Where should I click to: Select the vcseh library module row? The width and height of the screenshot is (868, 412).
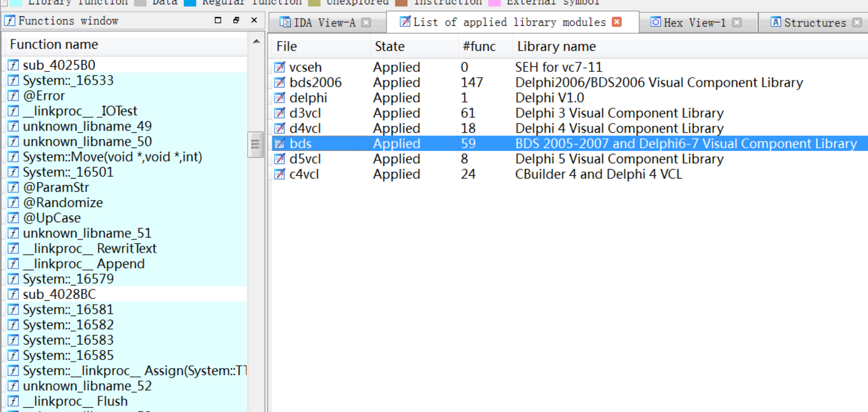(569, 67)
